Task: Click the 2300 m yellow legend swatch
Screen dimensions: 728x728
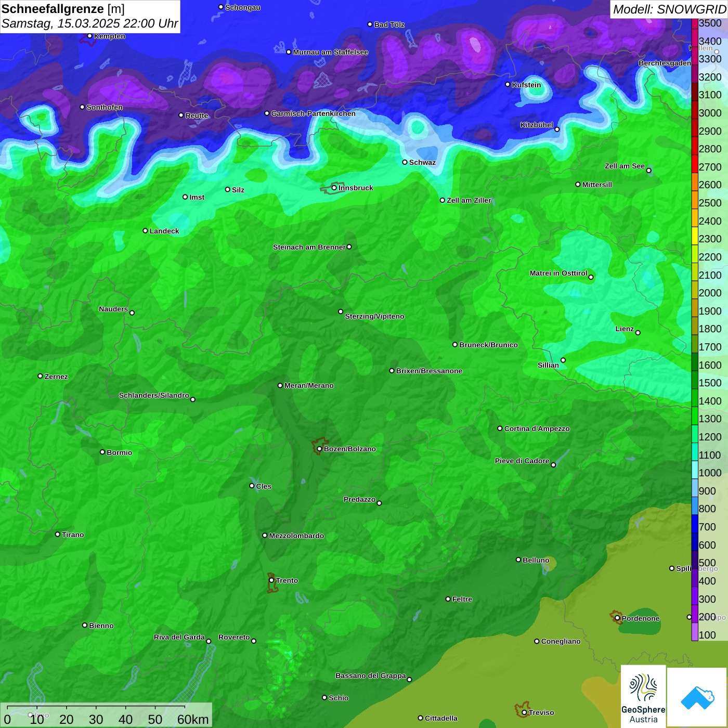Action: tap(695, 236)
